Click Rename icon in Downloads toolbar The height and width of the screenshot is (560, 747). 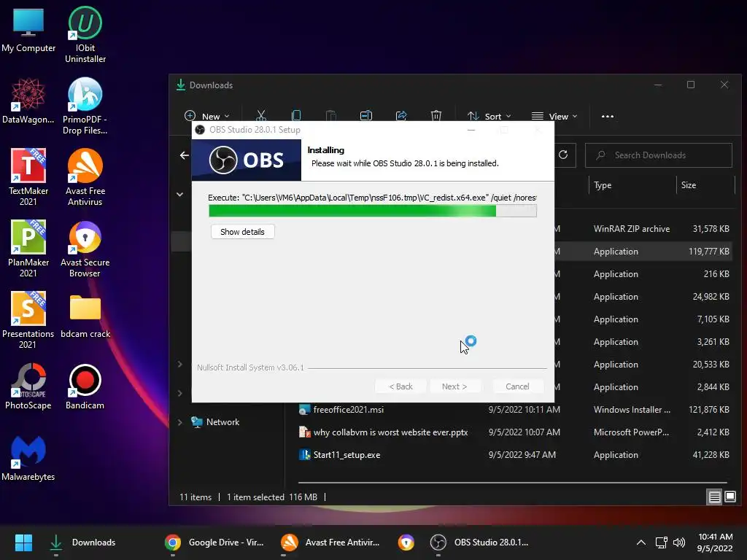click(x=366, y=116)
